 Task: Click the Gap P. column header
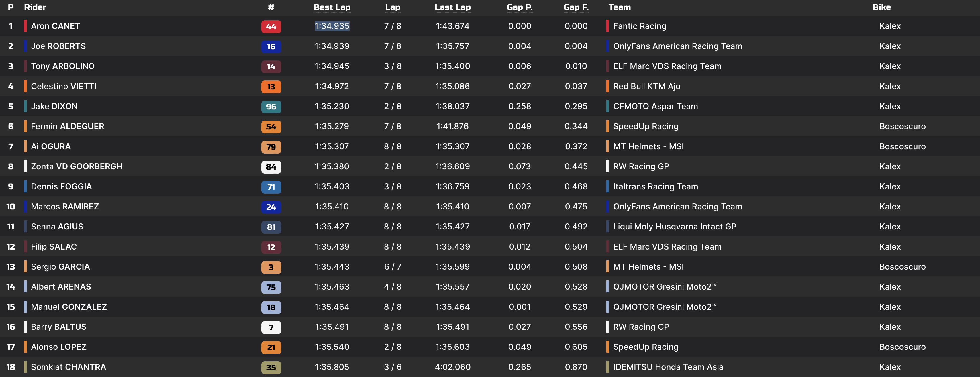coord(519,7)
